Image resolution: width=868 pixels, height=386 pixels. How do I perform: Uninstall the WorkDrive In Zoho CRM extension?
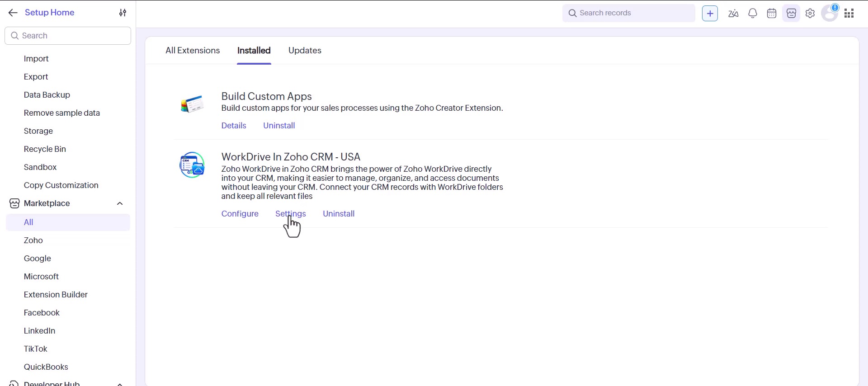pos(339,214)
